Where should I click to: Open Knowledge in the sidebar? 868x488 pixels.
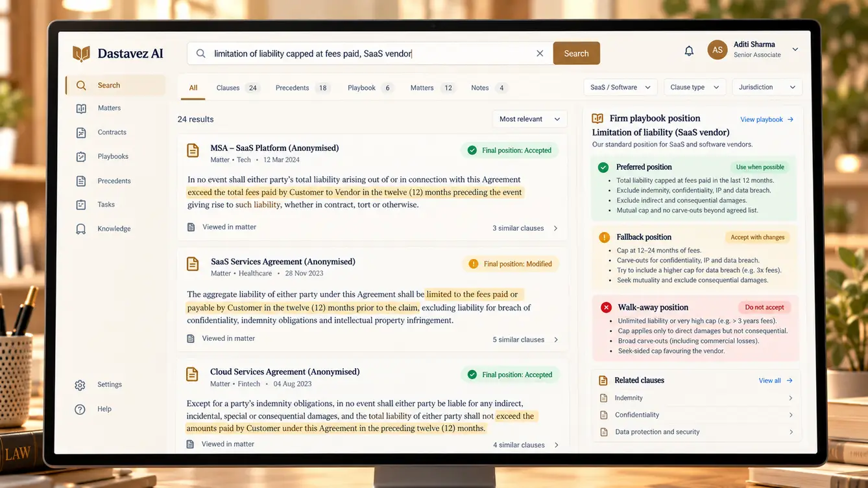point(115,229)
